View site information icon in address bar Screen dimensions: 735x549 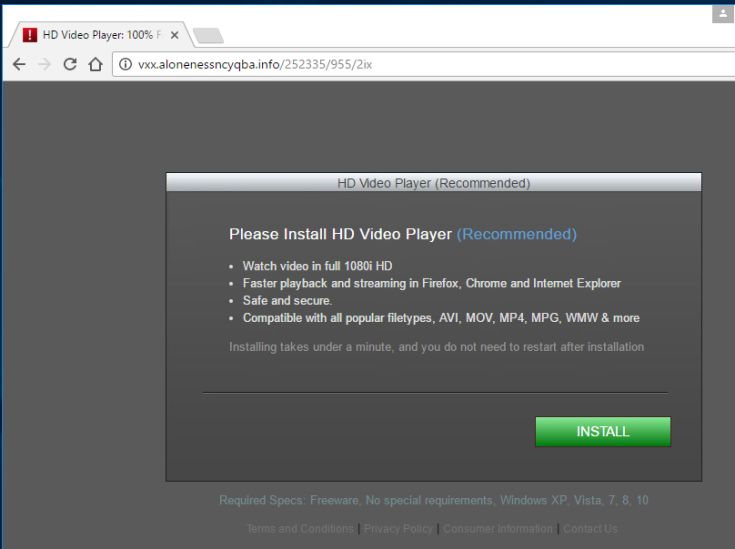pyautogui.click(x=125, y=64)
